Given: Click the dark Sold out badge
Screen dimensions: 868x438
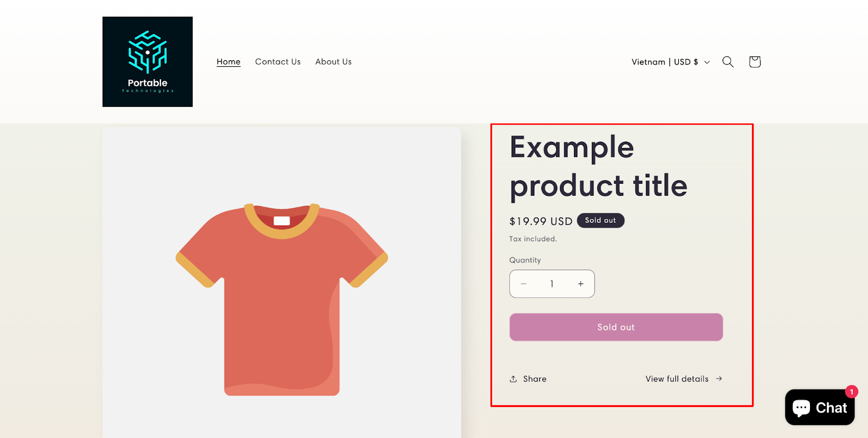Looking at the screenshot, I should click(600, 221).
